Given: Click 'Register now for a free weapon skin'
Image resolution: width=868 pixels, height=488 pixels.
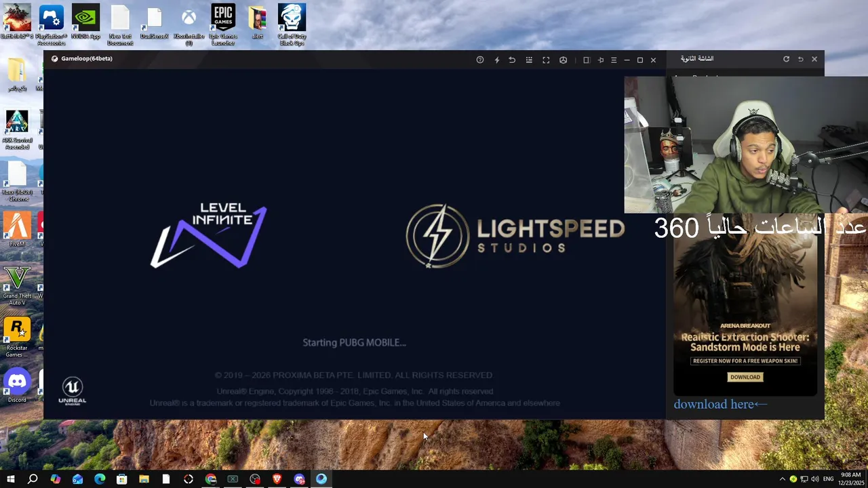Looking at the screenshot, I should pos(745,361).
